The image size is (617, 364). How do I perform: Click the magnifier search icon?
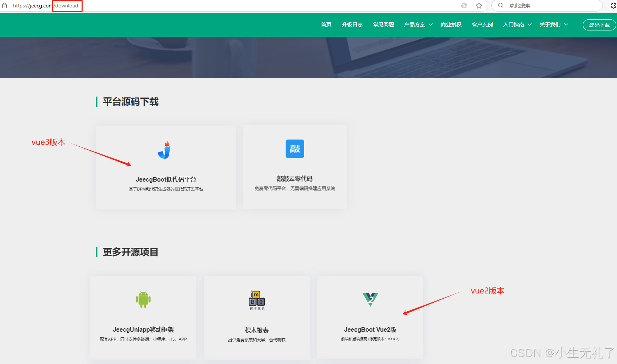tap(501, 6)
